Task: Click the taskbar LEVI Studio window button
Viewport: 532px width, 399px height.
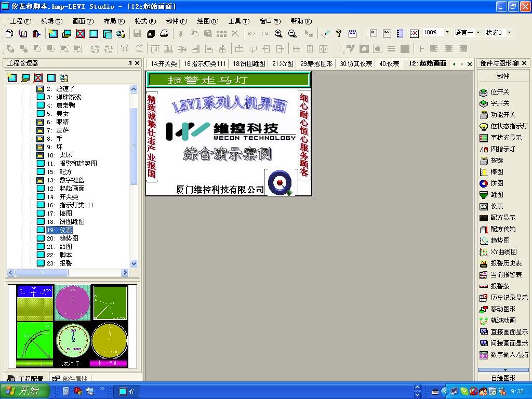Action: click(128, 391)
